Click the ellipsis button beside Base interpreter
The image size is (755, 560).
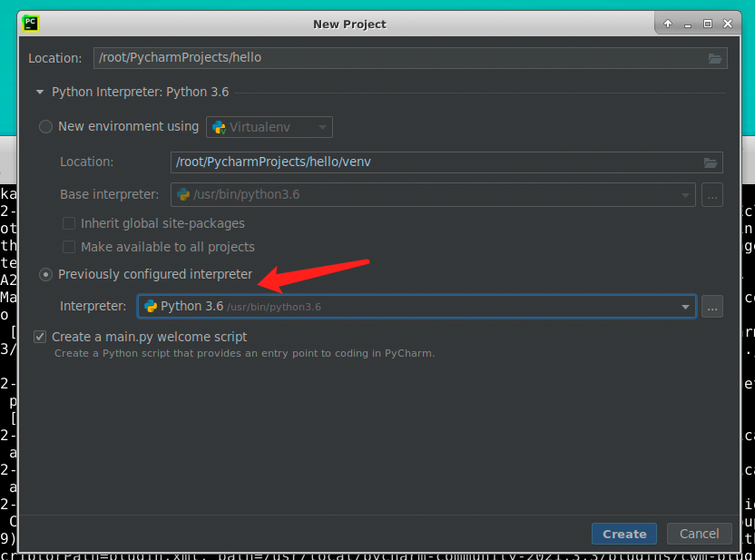pyautogui.click(x=712, y=195)
